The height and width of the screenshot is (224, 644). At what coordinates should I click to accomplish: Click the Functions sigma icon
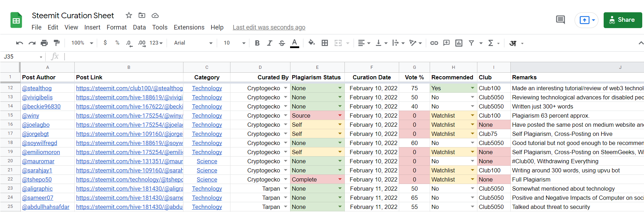coord(491,43)
